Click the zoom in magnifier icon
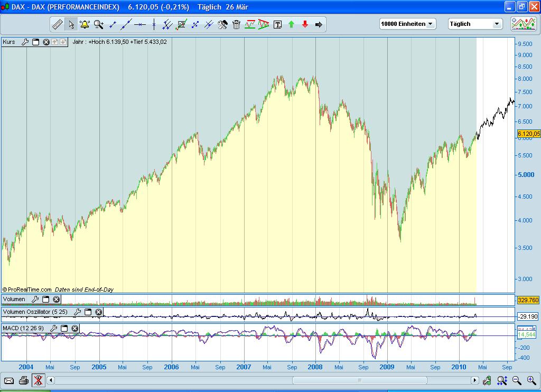 tap(531, 380)
